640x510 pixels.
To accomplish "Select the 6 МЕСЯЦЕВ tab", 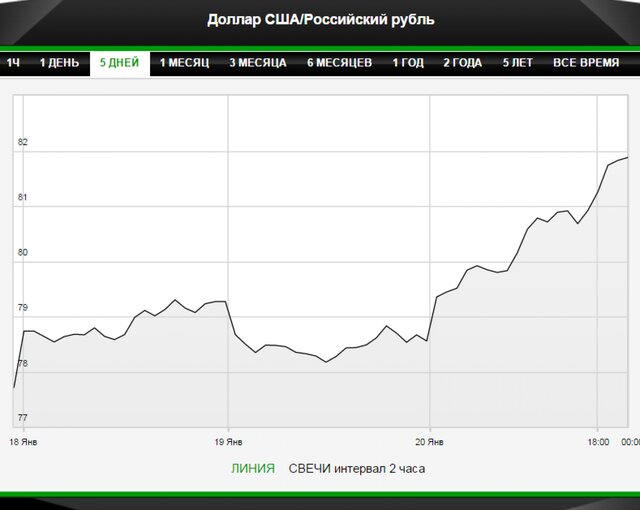I will [339, 63].
